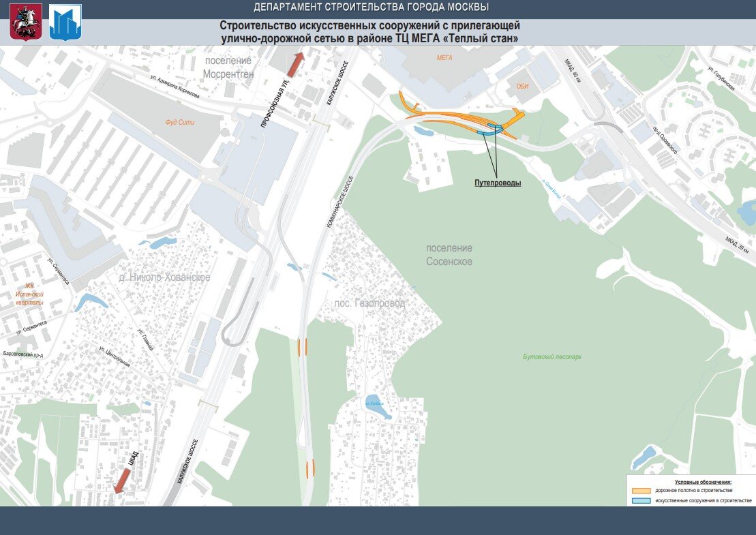Click the 'ЦКАД' text label
The image size is (756, 535).
(x=134, y=459)
